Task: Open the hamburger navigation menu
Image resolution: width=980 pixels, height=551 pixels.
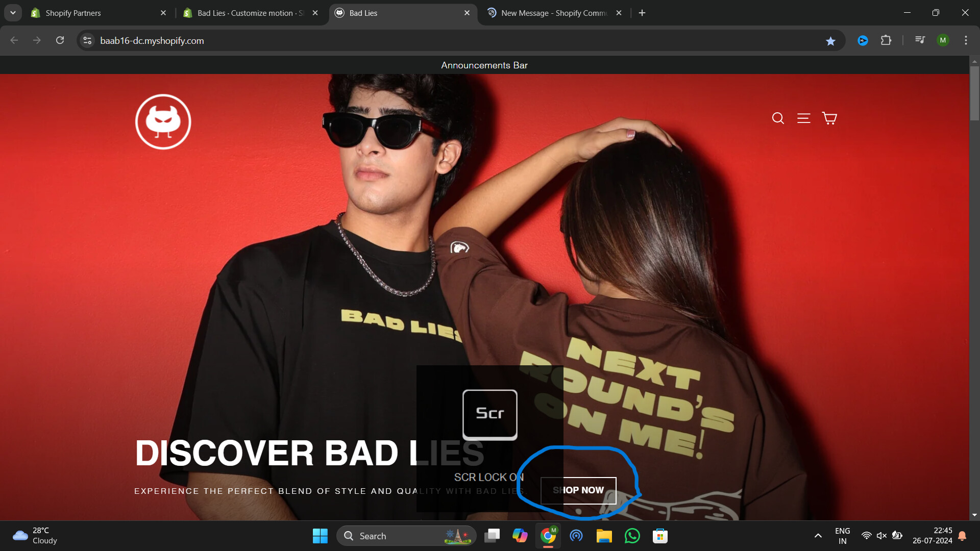Action: (x=804, y=118)
